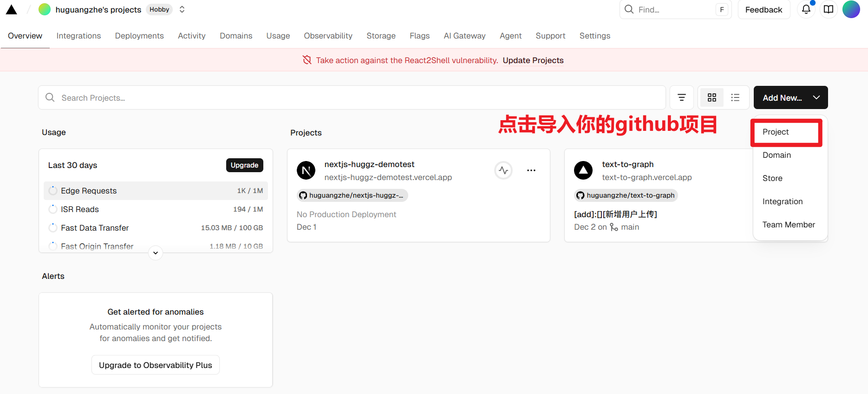Open the Edge Requests usage row
868x394 pixels.
pos(156,191)
